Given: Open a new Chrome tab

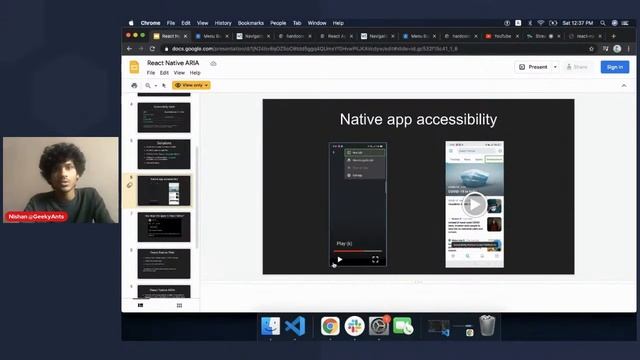Looking at the screenshot, I should 613,36.
